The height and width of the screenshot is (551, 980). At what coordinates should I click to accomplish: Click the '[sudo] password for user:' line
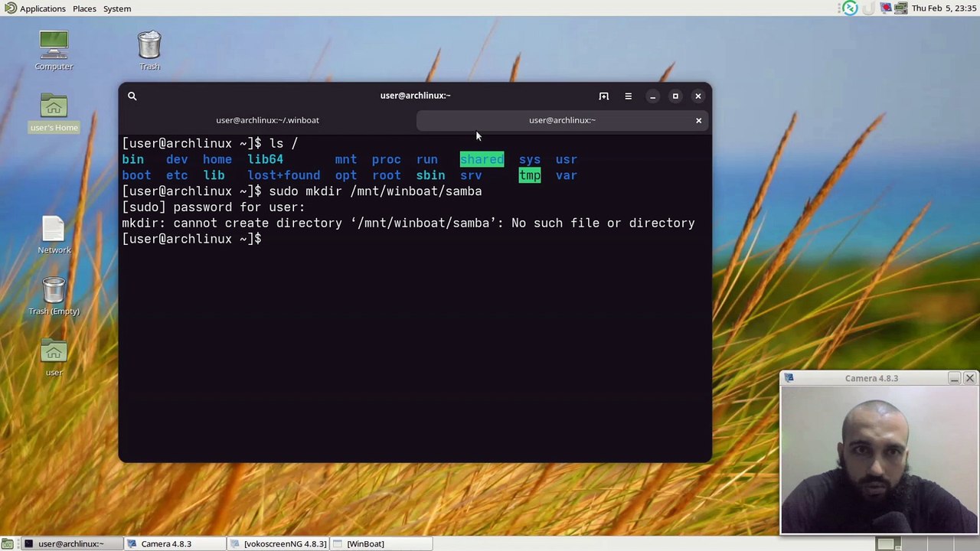[213, 207]
